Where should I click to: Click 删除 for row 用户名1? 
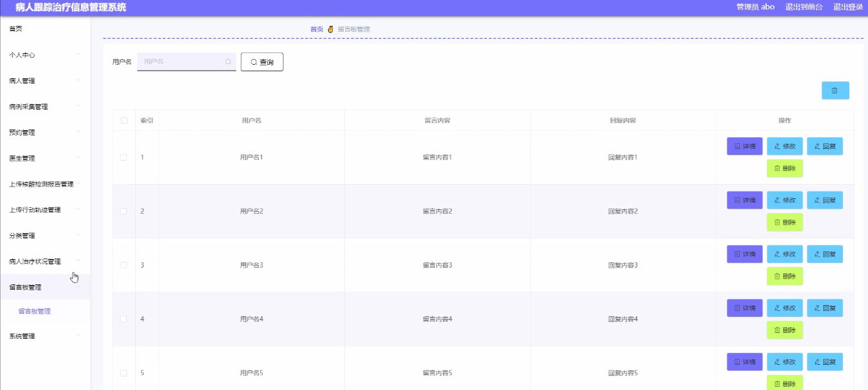785,168
